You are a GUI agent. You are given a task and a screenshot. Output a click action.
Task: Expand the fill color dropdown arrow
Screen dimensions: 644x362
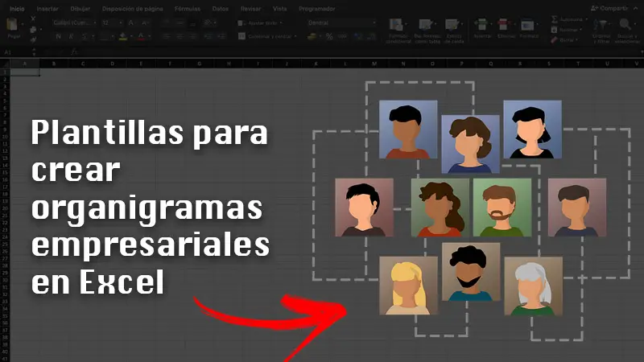(131, 36)
